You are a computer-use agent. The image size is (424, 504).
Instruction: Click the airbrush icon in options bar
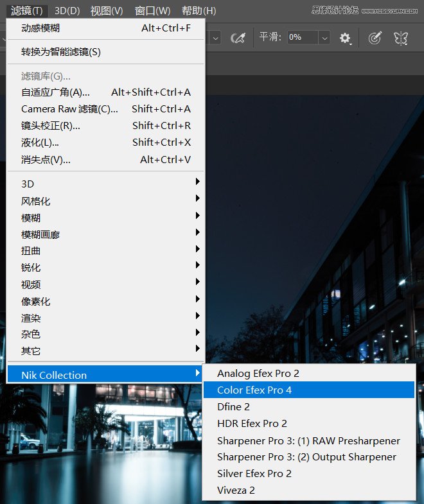[x=238, y=38]
